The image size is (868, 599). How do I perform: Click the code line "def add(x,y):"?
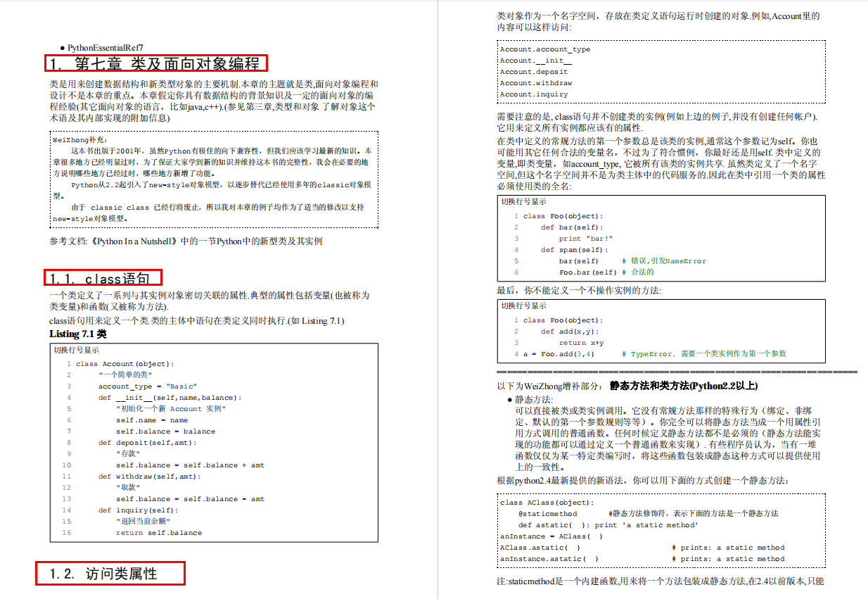pos(570,332)
